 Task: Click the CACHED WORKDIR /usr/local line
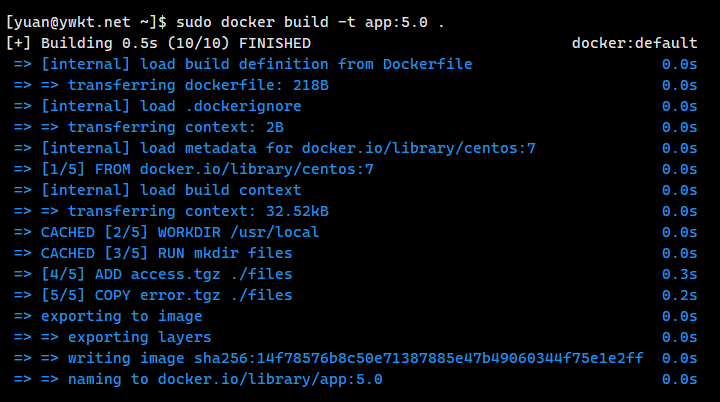166,232
